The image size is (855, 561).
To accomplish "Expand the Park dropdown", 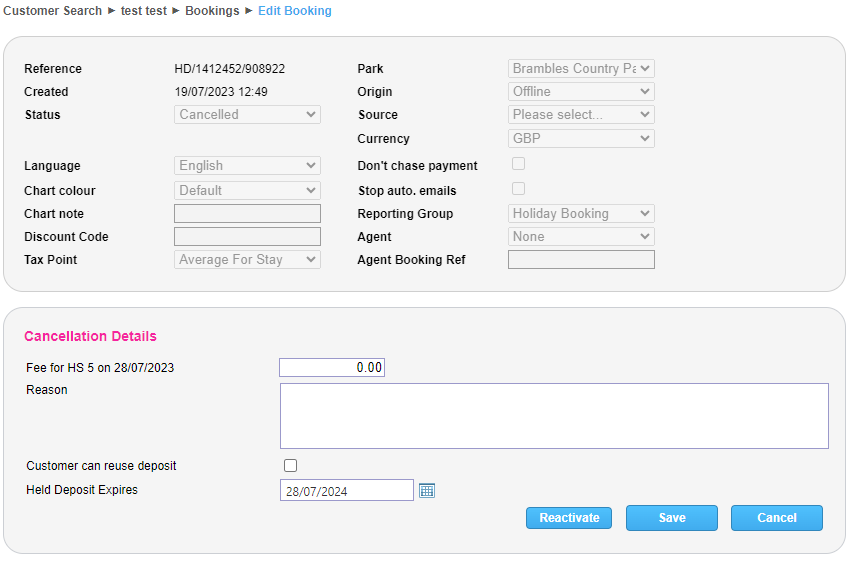I will 581,69.
